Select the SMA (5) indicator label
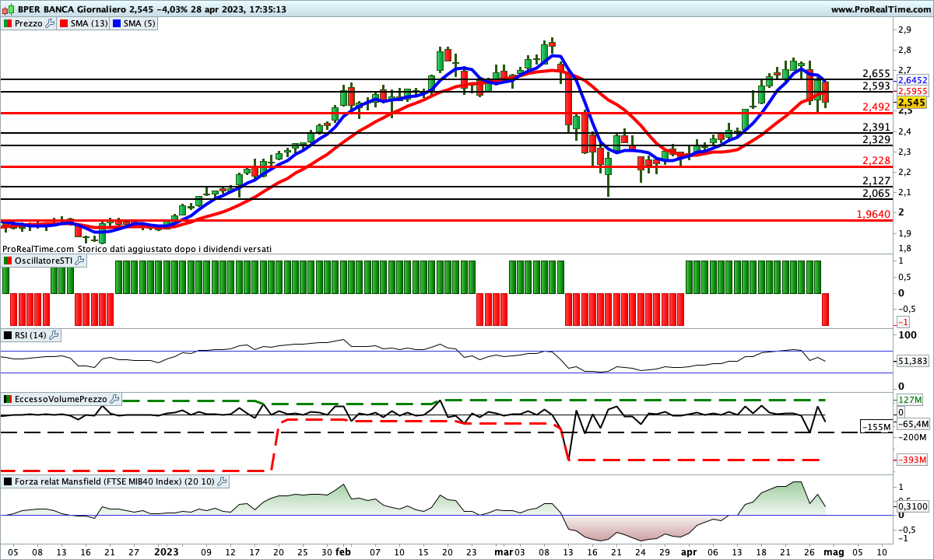This screenshot has height=560, width=934. 141,23
